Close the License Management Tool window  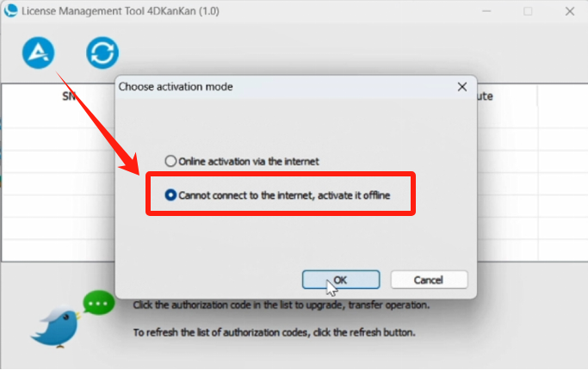[570, 11]
